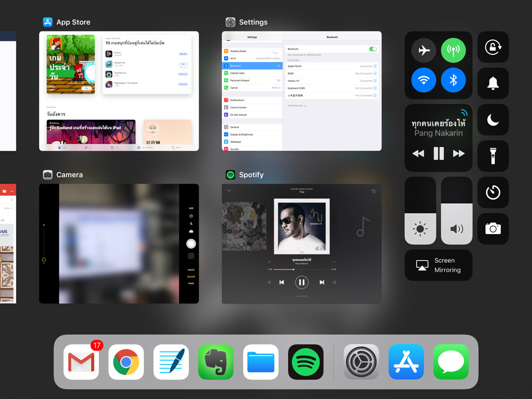Select Wi-Fi row in Settings sidebar
This screenshot has width=532, height=399.
(x=252, y=59)
